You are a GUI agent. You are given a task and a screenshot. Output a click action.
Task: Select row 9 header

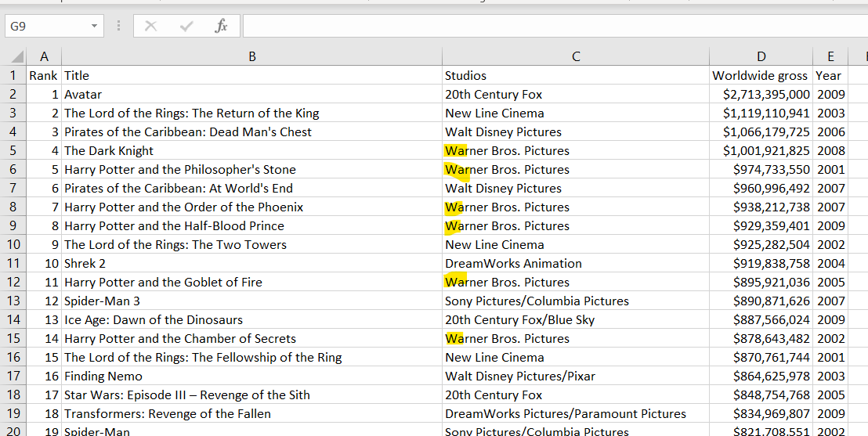(13, 225)
